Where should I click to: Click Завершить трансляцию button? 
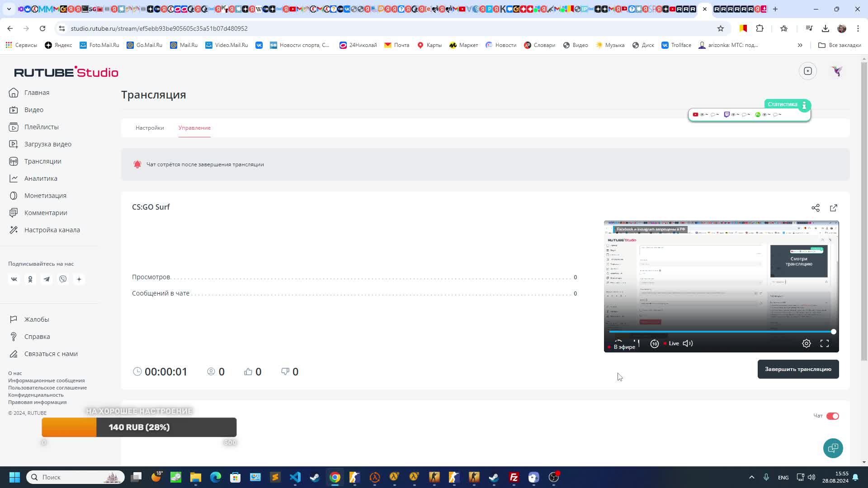(x=798, y=369)
